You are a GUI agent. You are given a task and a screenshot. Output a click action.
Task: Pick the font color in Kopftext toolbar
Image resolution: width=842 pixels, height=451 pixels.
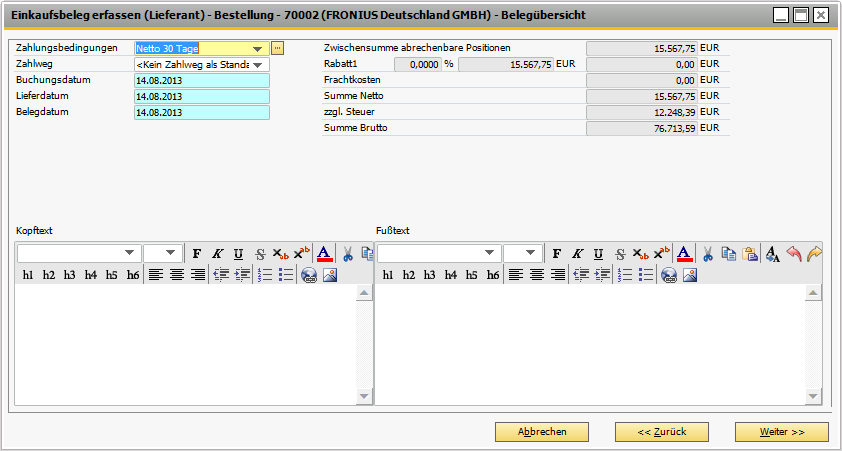324,254
